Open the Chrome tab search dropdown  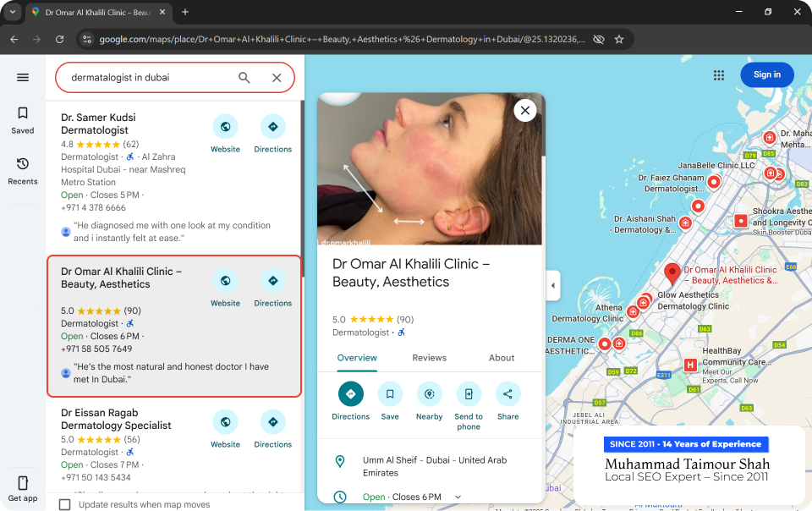tap(13, 12)
